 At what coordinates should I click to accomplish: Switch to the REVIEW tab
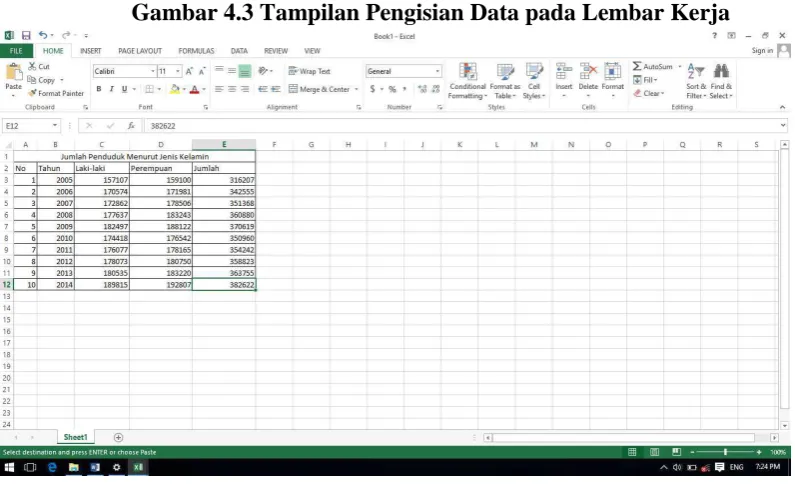tap(276, 51)
